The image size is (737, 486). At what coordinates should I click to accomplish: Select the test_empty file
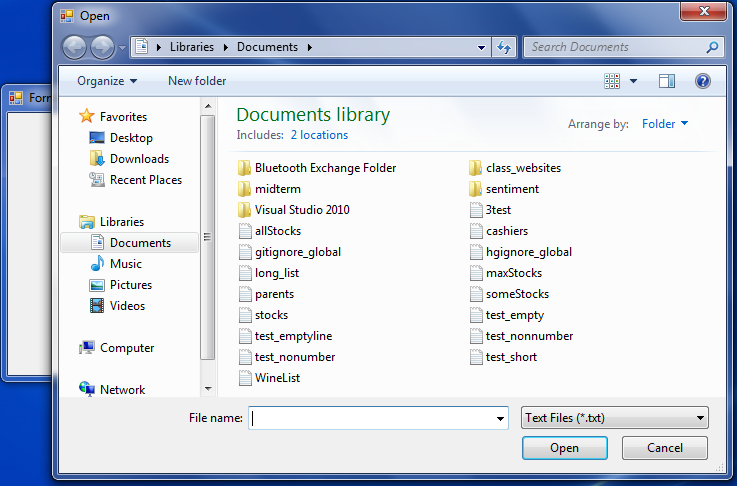[507, 315]
